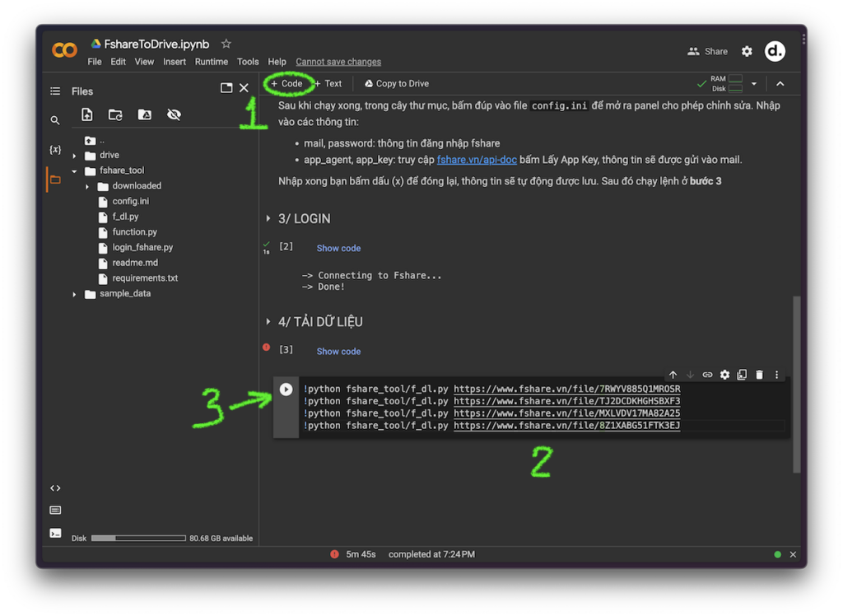Screen dimensions: 843x616
Task: Open the variables {x} sidebar panel
Action: click(55, 150)
